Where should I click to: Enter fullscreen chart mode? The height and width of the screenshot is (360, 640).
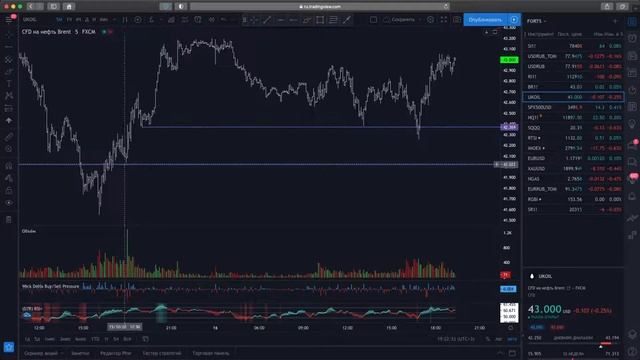click(x=444, y=20)
